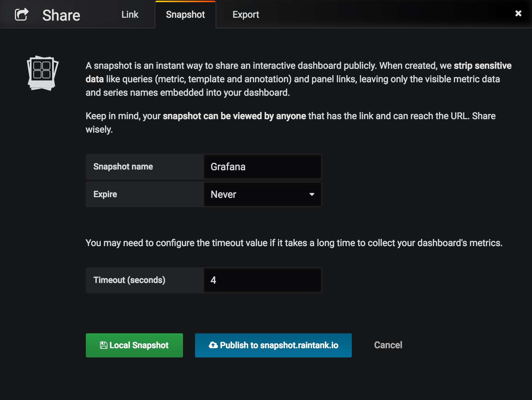Click the cloud upload icon on Publish button
The width and height of the screenshot is (532, 400).
pyautogui.click(x=213, y=345)
